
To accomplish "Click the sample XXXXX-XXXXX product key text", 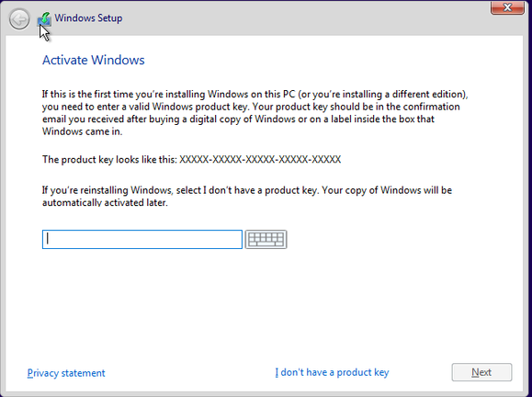I will click(x=260, y=160).
